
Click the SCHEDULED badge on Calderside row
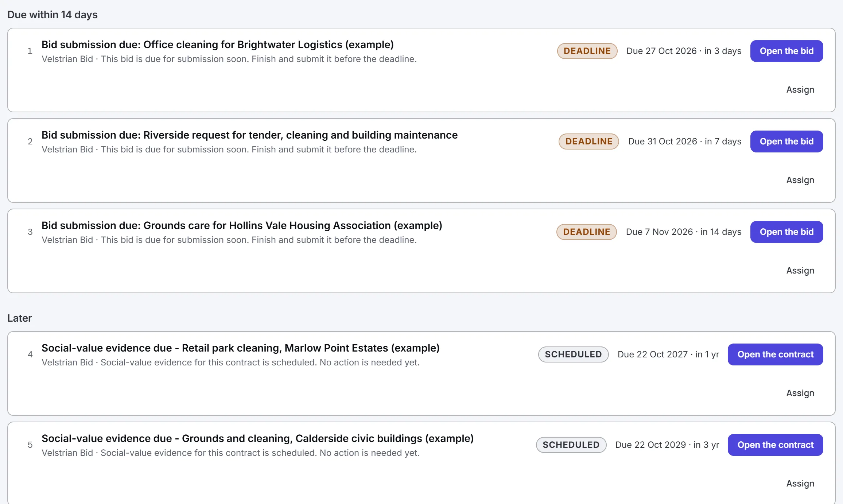[571, 445]
